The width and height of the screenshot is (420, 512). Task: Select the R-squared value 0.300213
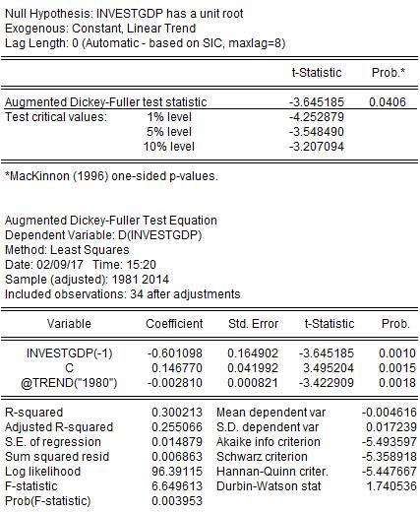click(177, 413)
